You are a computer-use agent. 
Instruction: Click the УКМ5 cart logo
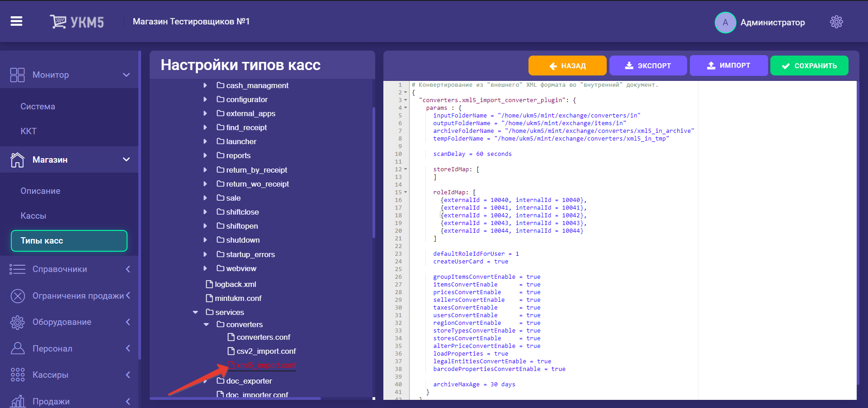(77, 22)
